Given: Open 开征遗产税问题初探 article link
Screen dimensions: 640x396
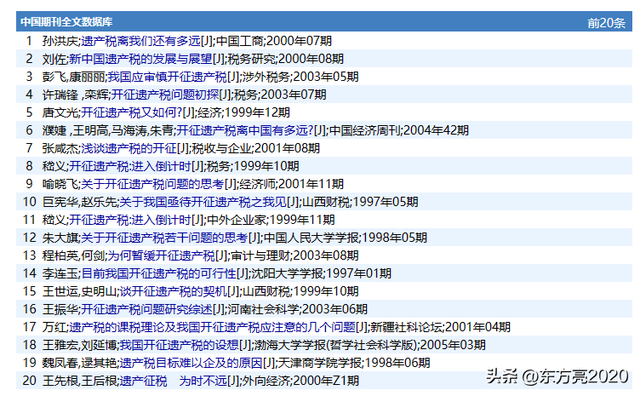Looking at the screenshot, I should tap(165, 95).
